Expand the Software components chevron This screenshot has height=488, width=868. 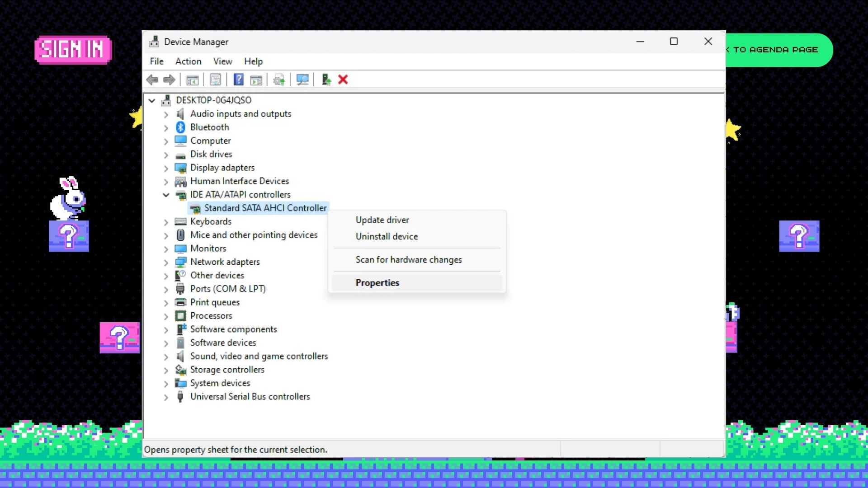[166, 330]
